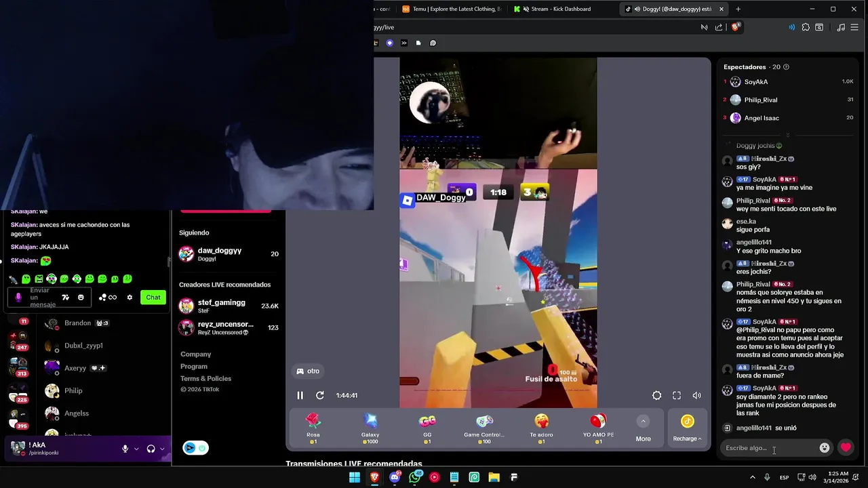Send a Te adoro gift
The height and width of the screenshot is (488, 868).
coord(541,428)
